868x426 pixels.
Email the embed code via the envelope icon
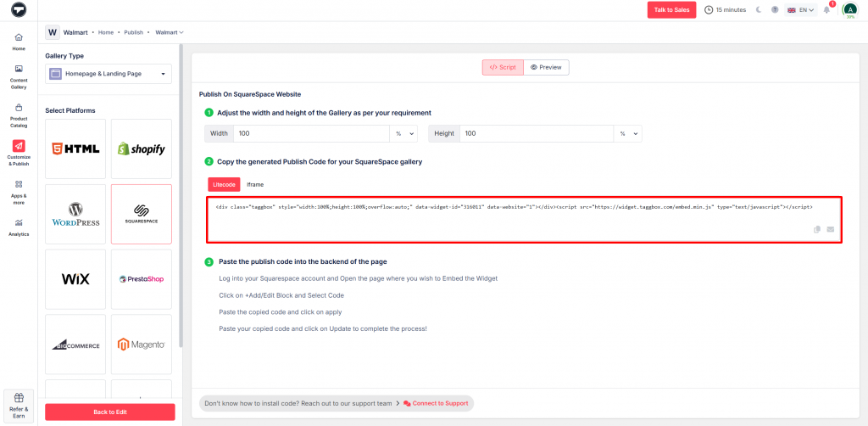tap(831, 229)
